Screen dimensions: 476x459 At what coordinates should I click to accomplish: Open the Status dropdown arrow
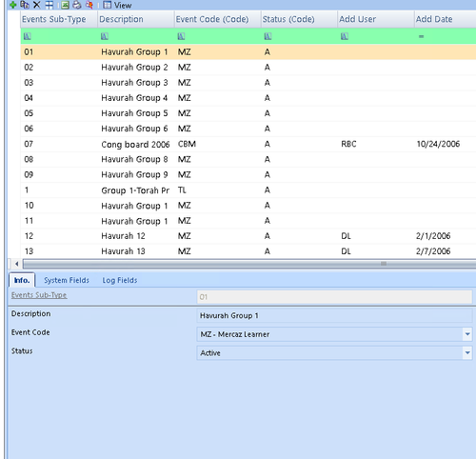(467, 353)
